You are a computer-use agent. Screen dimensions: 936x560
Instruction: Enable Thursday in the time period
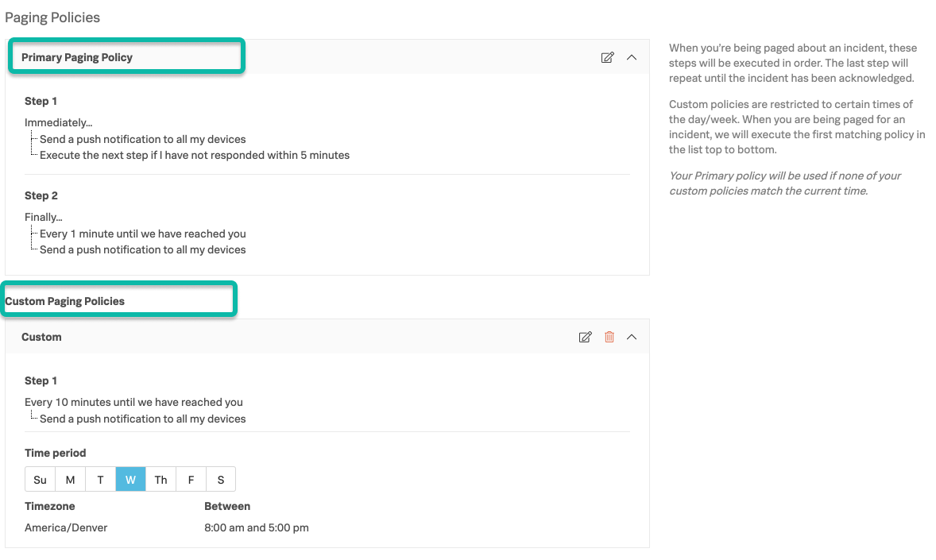click(x=161, y=479)
